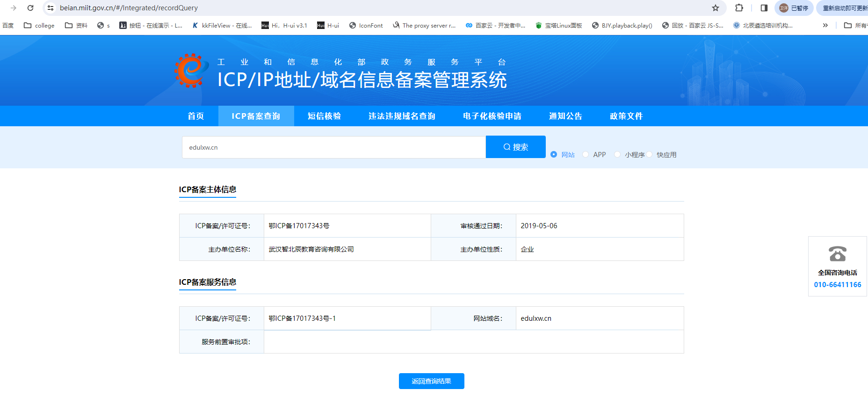The width and height of the screenshot is (868, 397).
Task: Open the browser extensions puzzle icon
Action: [x=739, y=8]
